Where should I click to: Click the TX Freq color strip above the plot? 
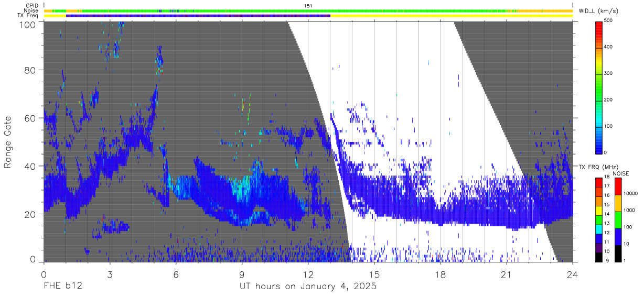308,16
